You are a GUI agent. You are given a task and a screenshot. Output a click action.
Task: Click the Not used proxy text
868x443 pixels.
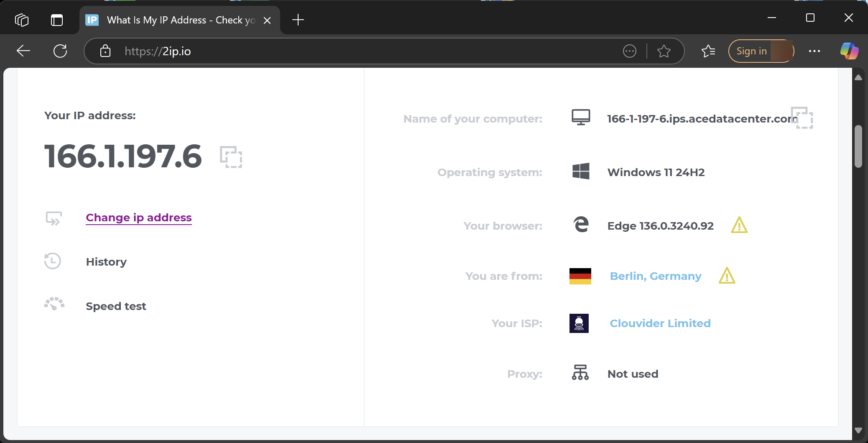tap(633, 374)
